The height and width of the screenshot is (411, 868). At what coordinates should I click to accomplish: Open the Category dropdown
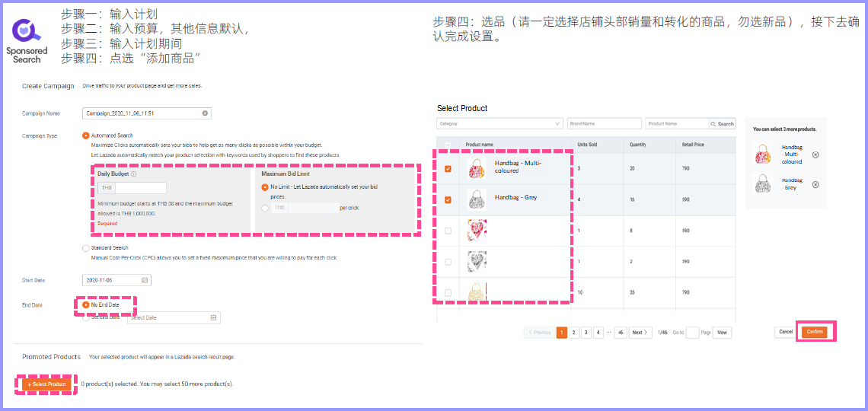point(499,124)
